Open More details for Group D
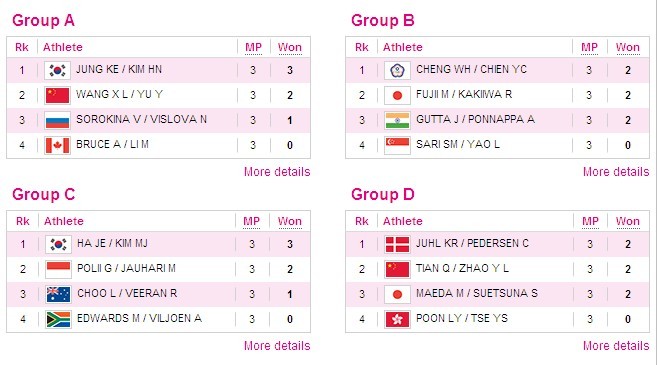The image size is (657, 365). pos(616,346)
